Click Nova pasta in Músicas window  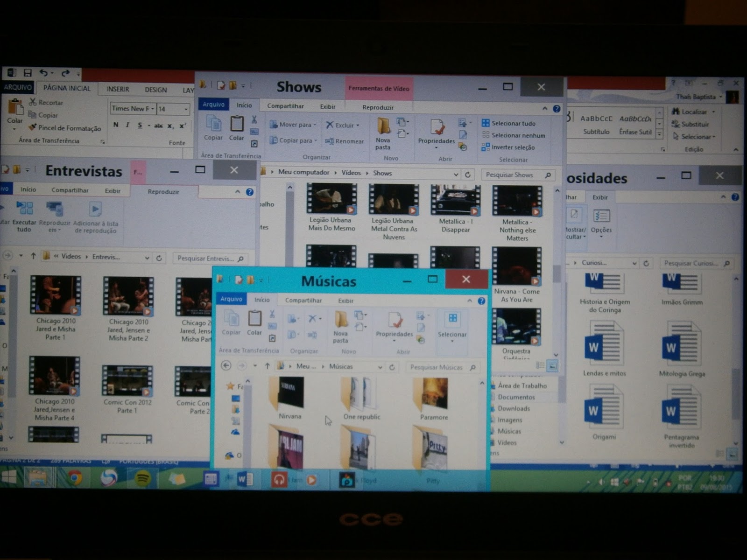coord(341,327)
